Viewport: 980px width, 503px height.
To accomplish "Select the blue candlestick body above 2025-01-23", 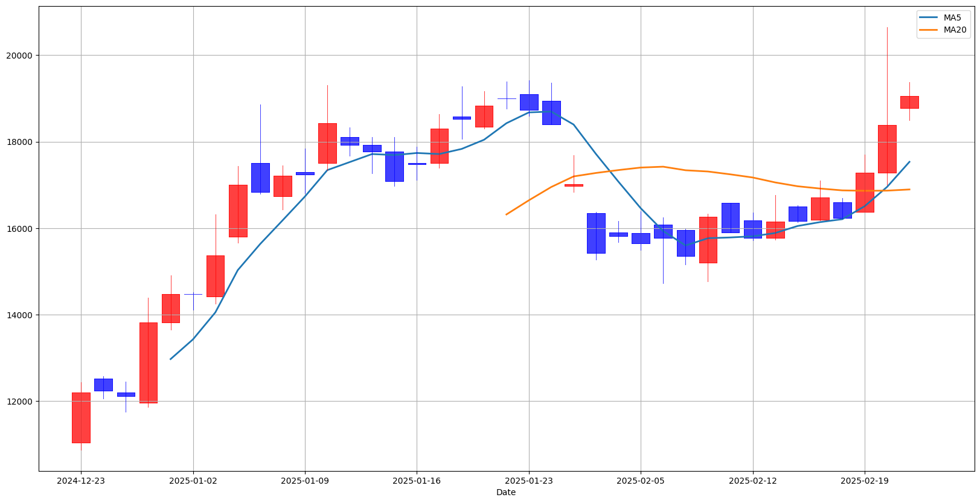I will 529,102.
